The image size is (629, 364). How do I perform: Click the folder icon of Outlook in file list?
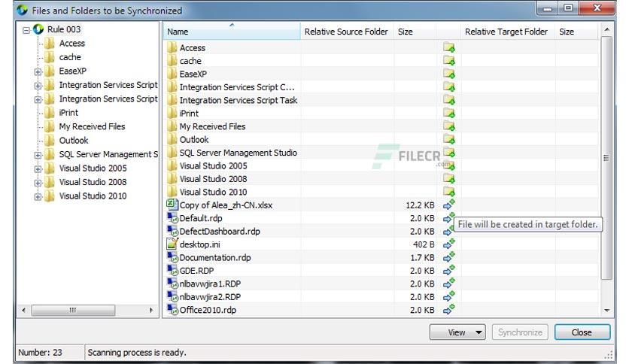click(x=172, y=139)
